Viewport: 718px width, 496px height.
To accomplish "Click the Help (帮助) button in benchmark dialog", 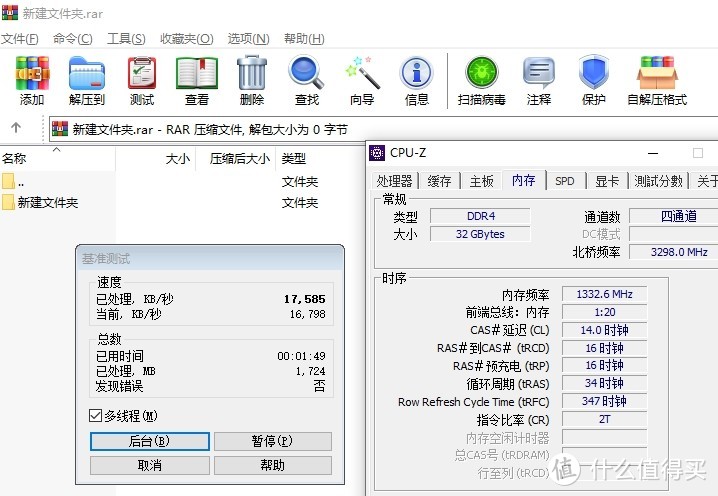I will [272, 465].
